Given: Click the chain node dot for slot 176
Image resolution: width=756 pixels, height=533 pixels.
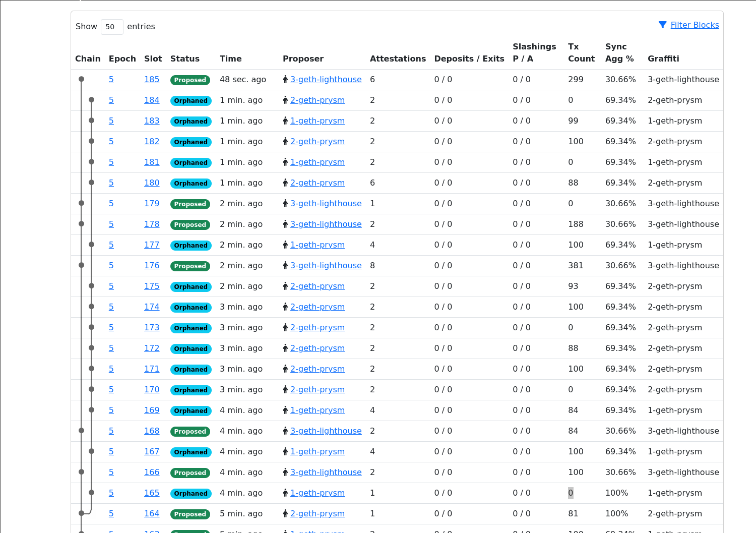Looking at the screenshot, I should (81, 265).
